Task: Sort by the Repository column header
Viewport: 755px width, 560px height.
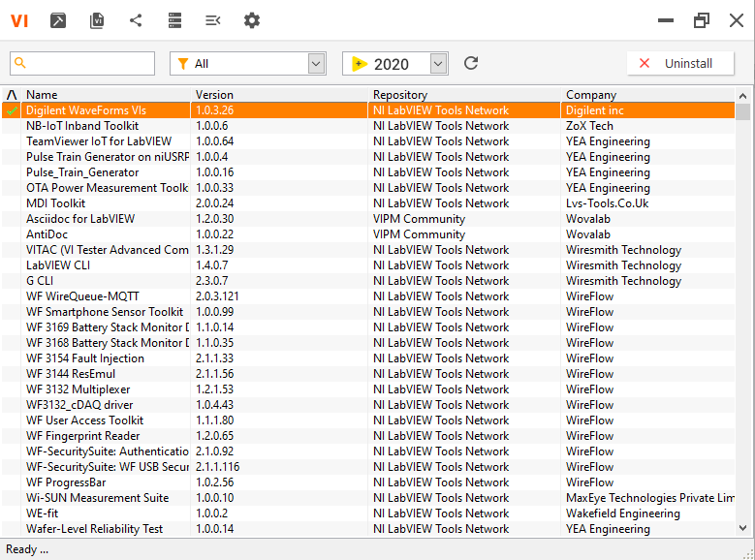Action: click(x=465, y=94)
